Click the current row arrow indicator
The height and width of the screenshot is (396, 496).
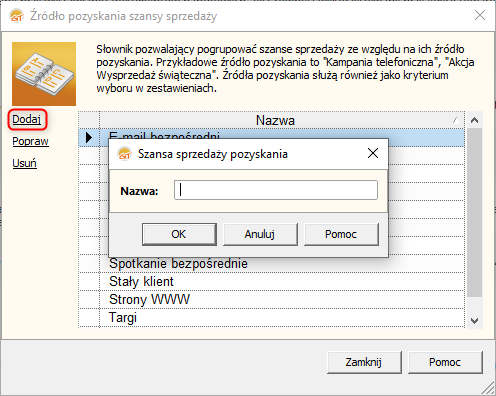[x=89, y=137]
